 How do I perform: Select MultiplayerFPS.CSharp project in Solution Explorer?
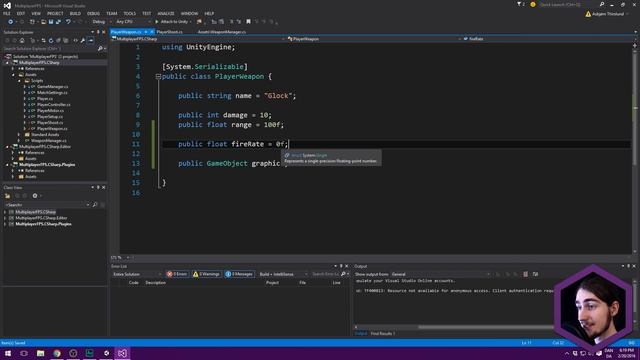[x=39, y=62]
